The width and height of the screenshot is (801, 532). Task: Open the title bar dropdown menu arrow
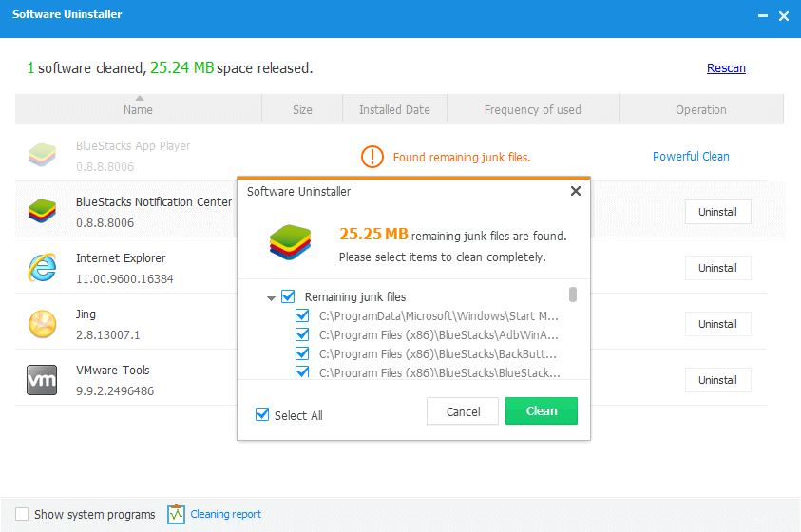[x=761, y=16]
